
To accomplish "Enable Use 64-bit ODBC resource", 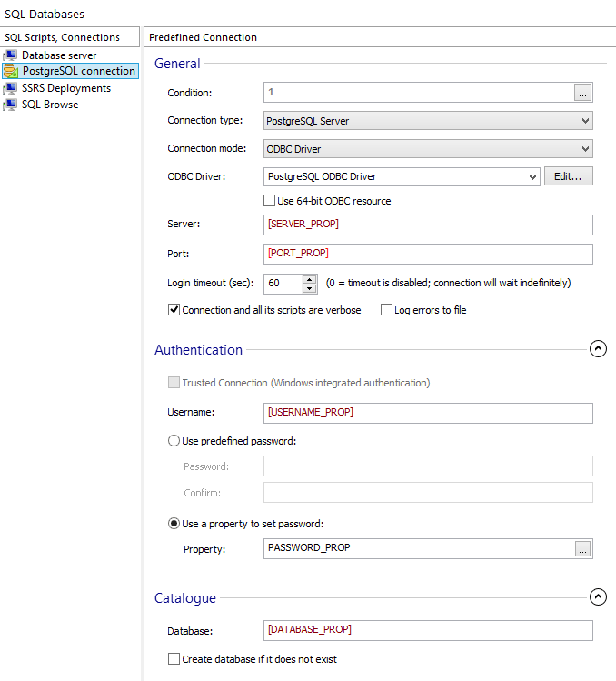I will [x=269, y=201].
